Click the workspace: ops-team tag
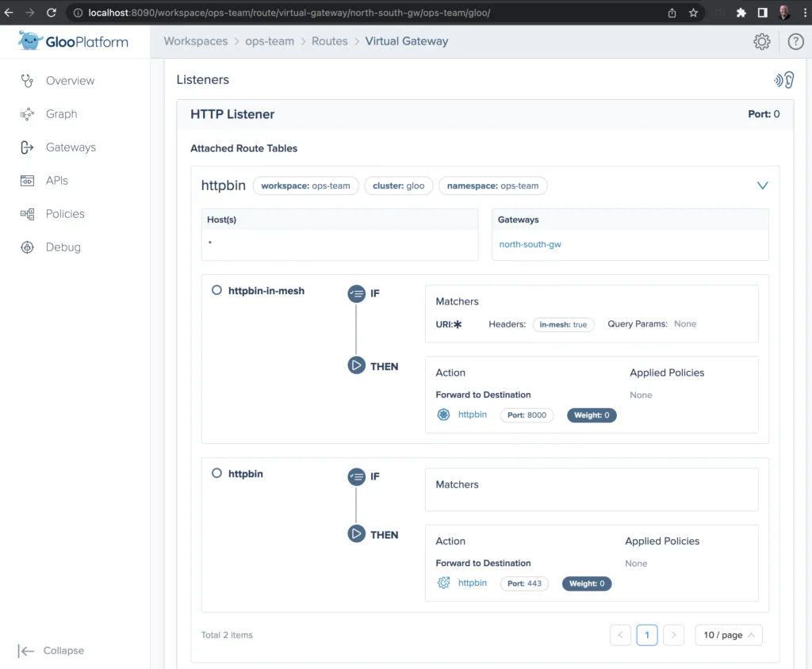Image resolution: width=812 pixels, height=669 pixels. (x=305, y=186)
